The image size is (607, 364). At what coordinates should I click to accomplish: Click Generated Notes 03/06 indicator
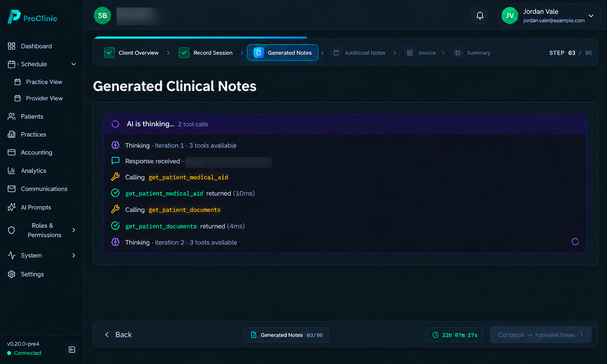coord(286,335)
